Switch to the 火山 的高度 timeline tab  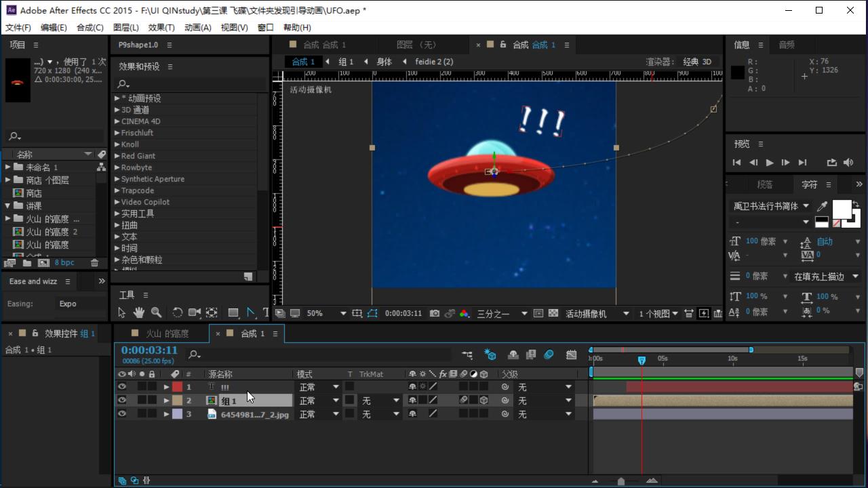[167, 333]
